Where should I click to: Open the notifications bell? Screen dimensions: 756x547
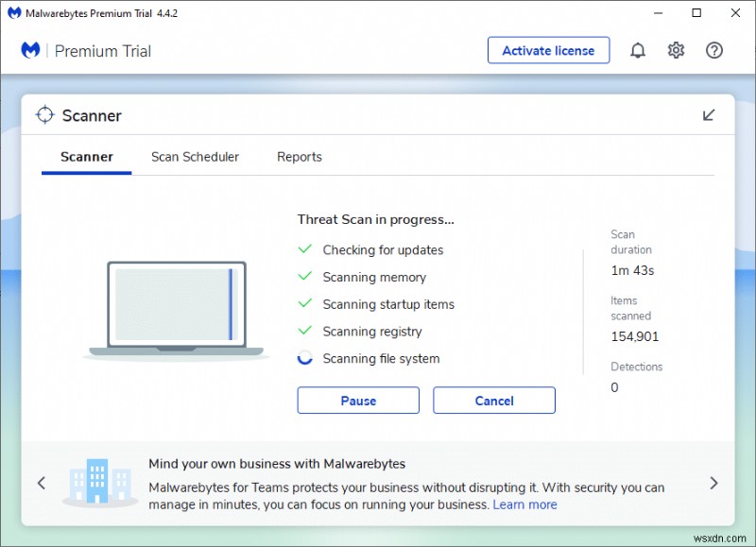(637, 50)
